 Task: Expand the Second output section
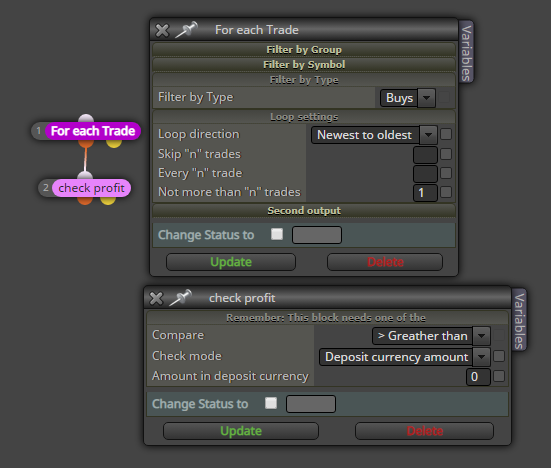tap(304, 210)
